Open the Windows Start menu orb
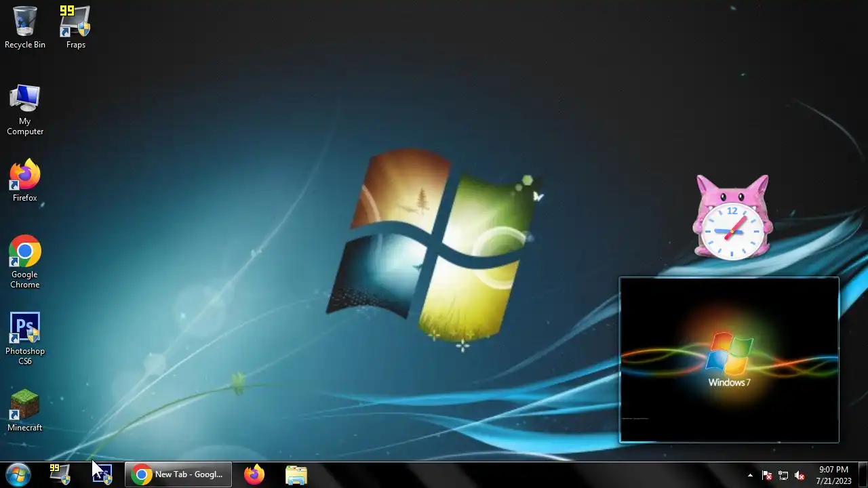This screenshot has width=868, height=488. coord(18,474)
